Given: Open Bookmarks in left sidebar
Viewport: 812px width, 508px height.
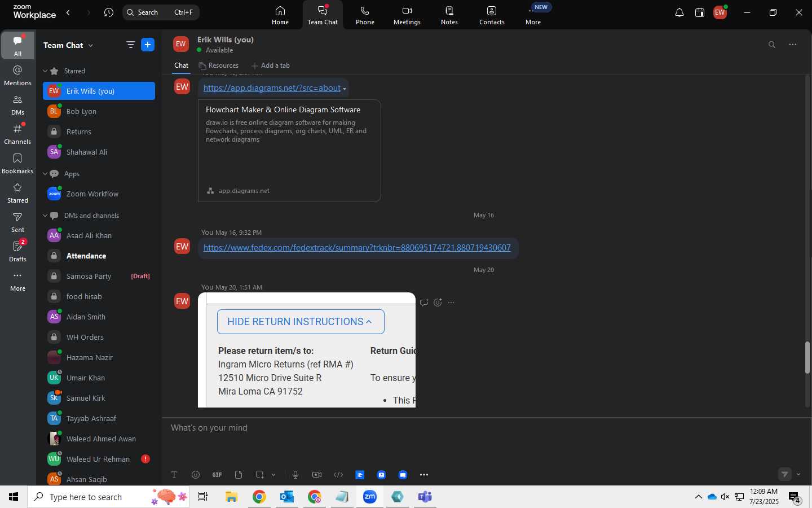Looking at the screenshot, I should [x=17, y=164].
